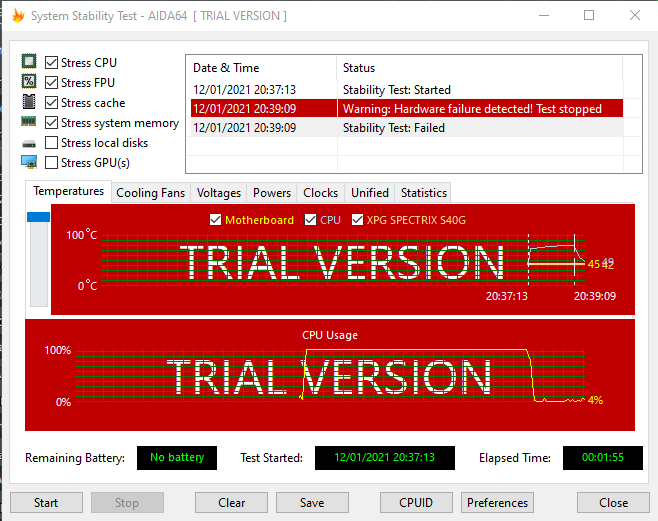This screenshot has height=521, width=658.
Task: Click the Stop button
Action: pos(127,503)
